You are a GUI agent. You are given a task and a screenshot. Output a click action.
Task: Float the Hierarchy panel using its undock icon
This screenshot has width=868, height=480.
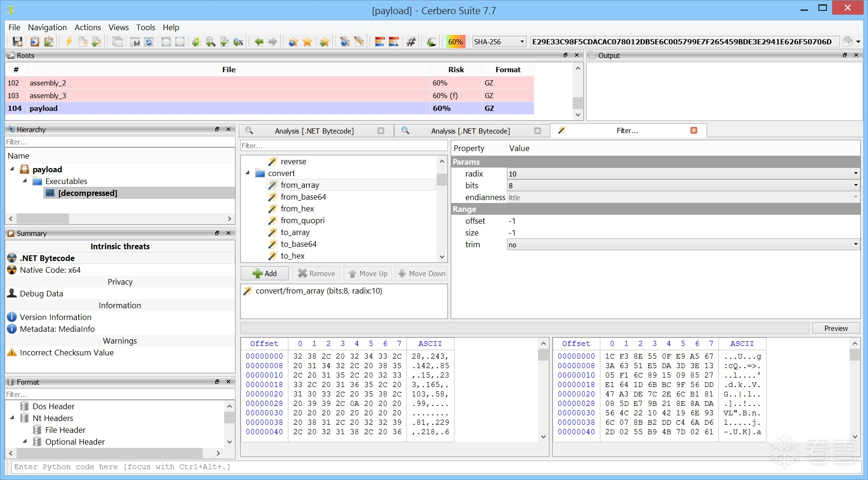click(x=217, y=129)
